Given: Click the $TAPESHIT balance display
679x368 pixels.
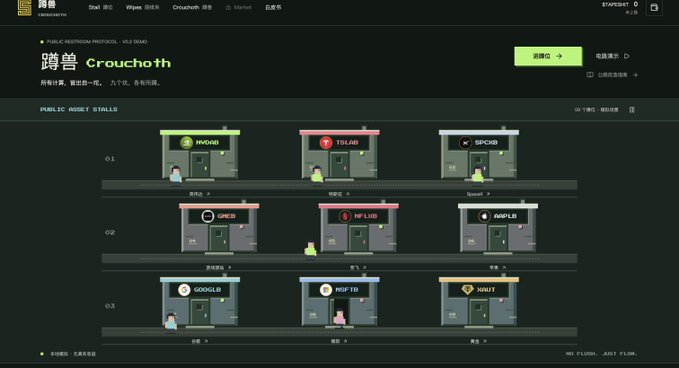Looking at the screenshot, I should click(x=620, y=7).
